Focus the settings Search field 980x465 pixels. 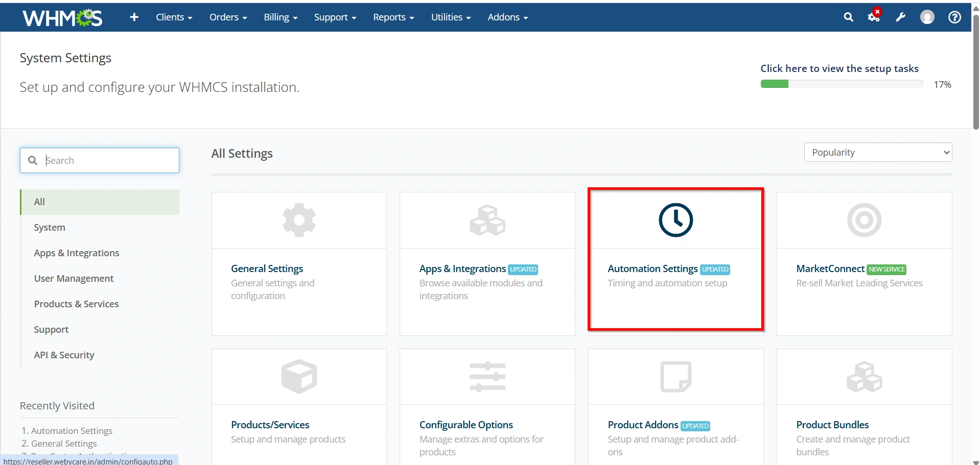click(100, 160)
